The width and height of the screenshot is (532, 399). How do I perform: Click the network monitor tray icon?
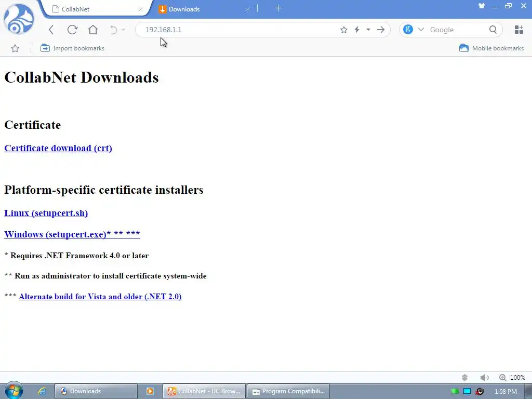pos(467,391)
